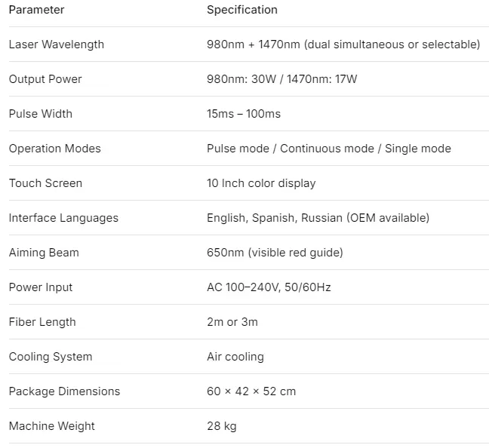Select the 15ms – 100ms value

tap(244, 114)
